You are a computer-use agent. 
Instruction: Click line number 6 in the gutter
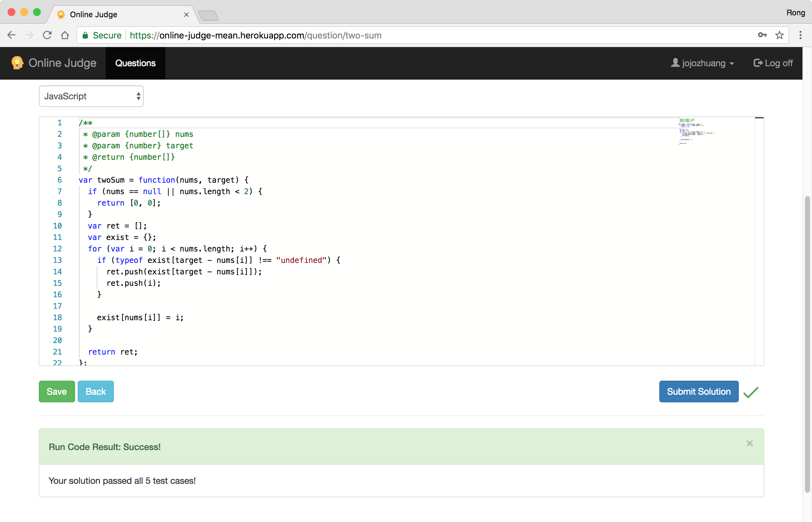tap(59, 180)
